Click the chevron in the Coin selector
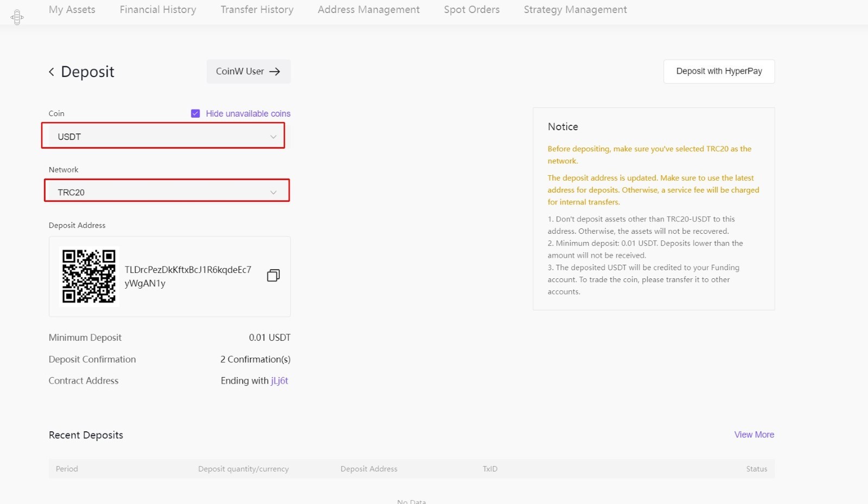The width and height of the screenshot is (868, 504). tap(273, 137)
